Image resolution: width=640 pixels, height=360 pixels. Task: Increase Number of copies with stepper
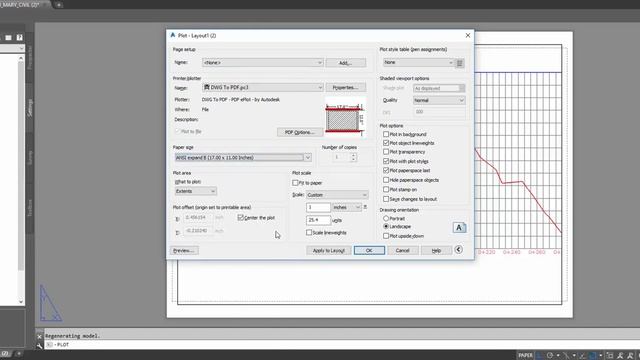click(353, 155)
